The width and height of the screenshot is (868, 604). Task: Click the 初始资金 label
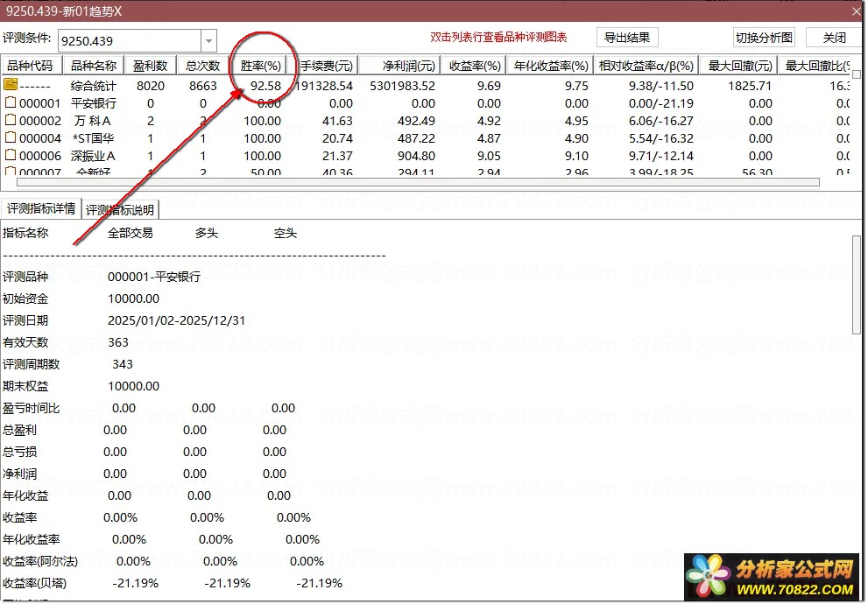[x=25, y=298]
